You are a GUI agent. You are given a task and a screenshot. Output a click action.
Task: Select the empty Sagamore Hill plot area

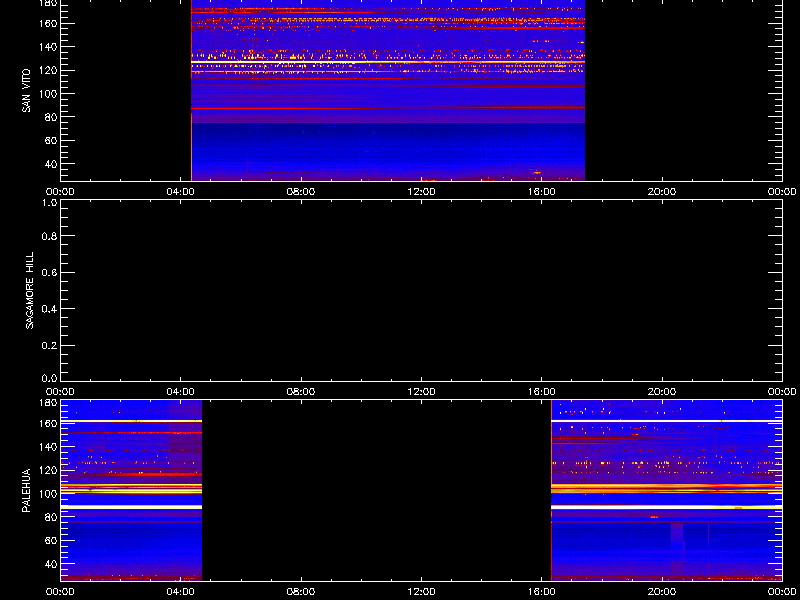[x=421, y=290]
